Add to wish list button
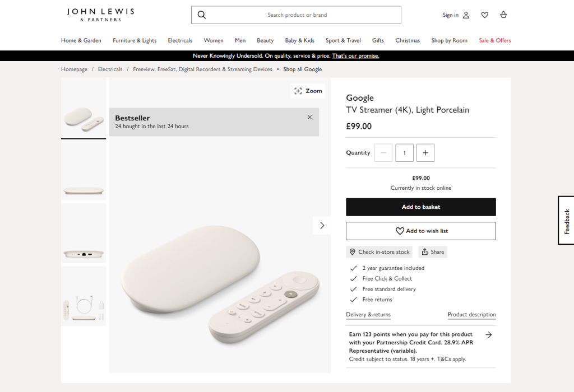574x392 pixels. point(421,231)
